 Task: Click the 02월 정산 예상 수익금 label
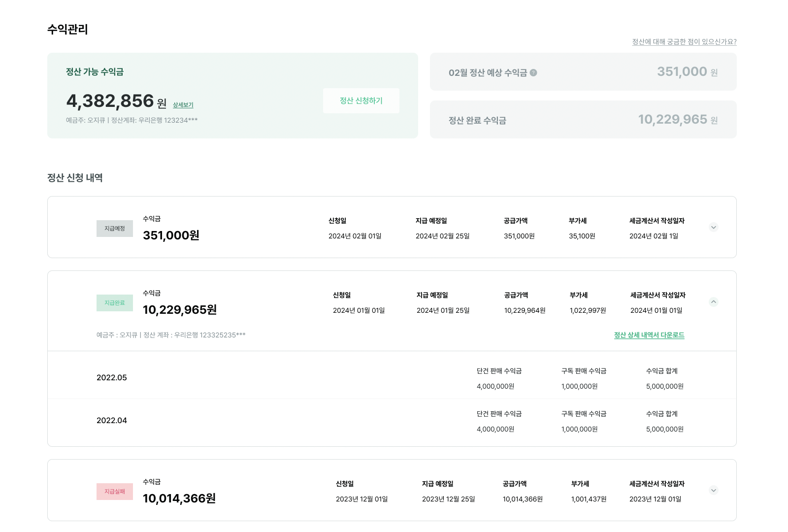click(488, 73)
